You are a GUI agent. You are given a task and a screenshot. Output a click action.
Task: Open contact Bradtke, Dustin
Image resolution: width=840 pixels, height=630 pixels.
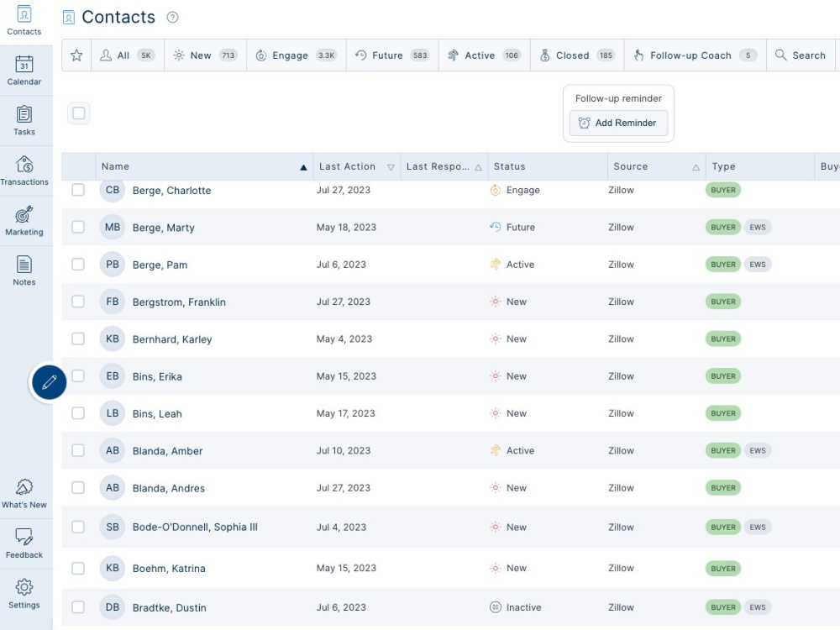(170, 608)
